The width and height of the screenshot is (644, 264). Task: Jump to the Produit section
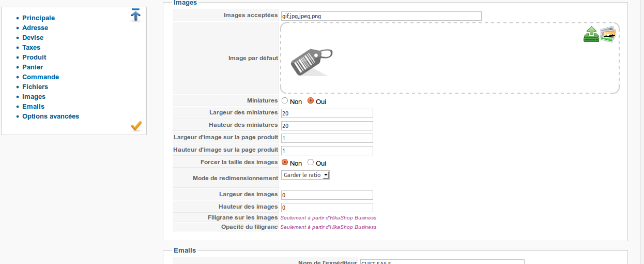click(x=34, y=57)
